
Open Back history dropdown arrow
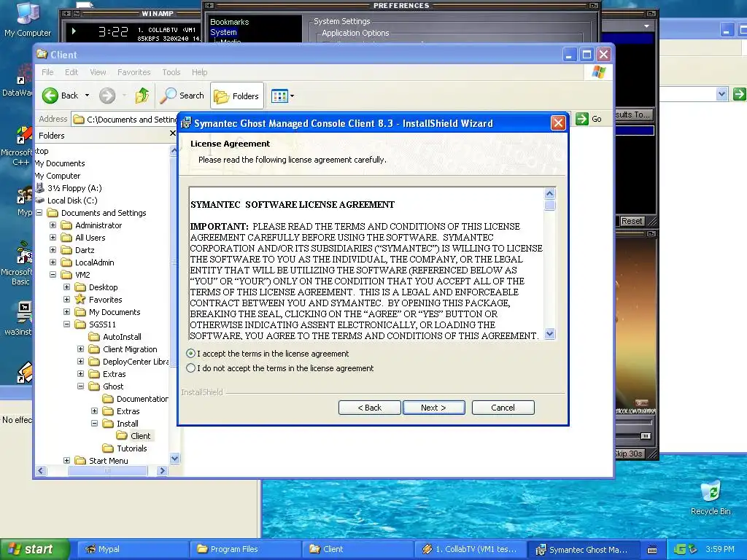click(x=88, y=96)
